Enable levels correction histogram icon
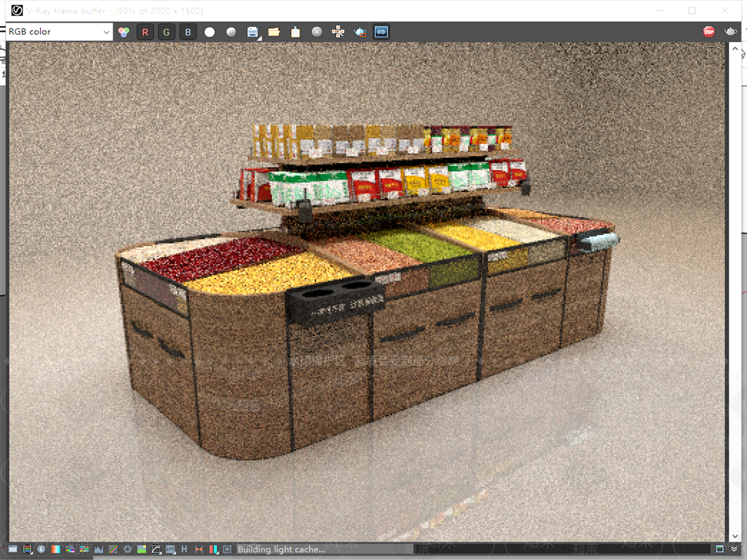The image size is (747, 560). [99, 549]
